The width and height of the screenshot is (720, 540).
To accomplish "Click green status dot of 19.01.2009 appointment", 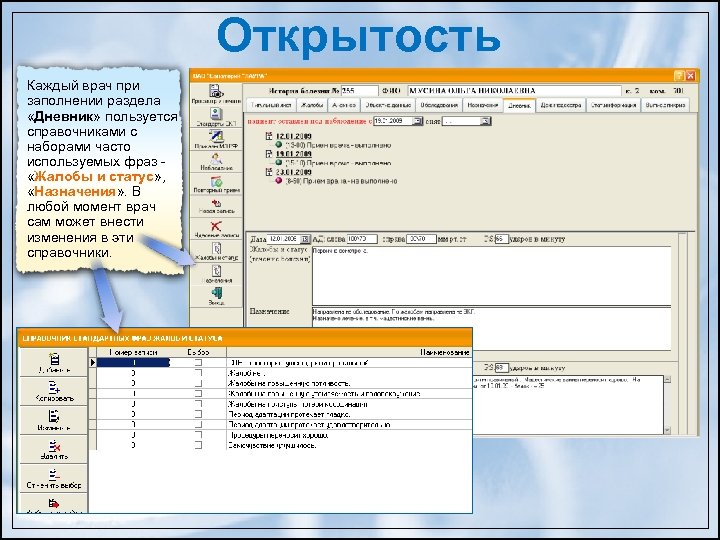I will (279, 163).
